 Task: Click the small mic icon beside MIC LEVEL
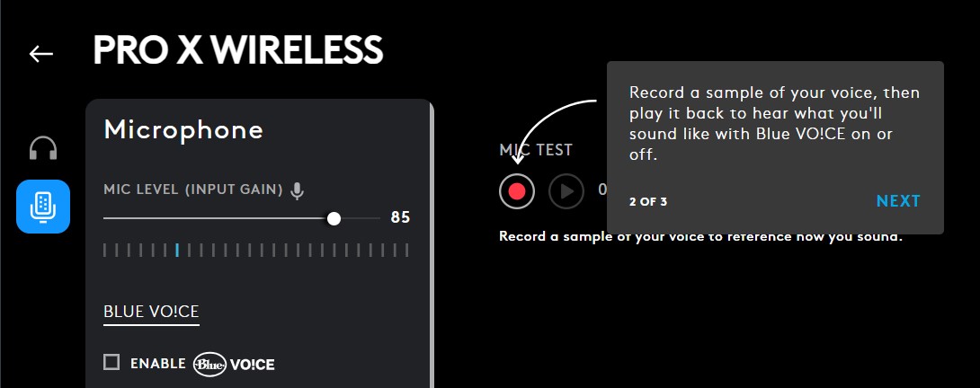click(298, 190)
